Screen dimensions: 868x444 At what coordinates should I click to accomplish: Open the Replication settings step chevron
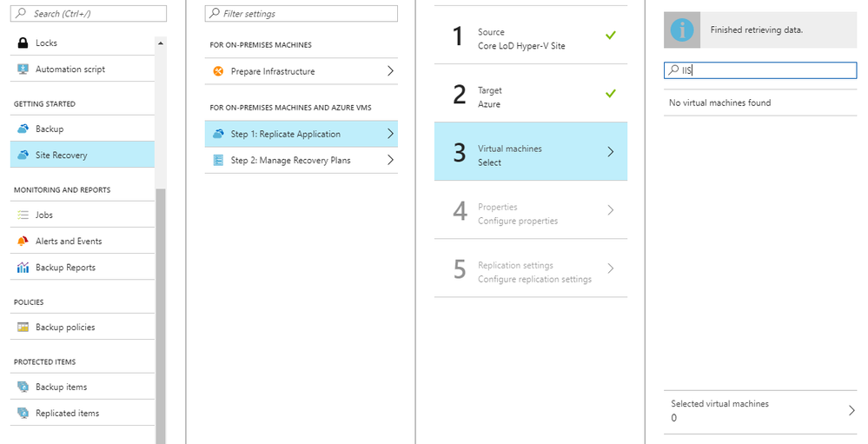pyautogui.click(x=610, y=268)
